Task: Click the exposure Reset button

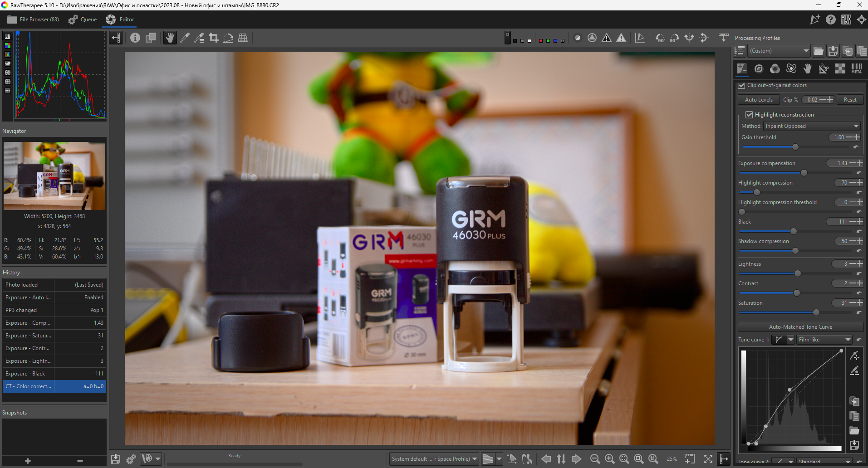Action: [x=850, y=100]
